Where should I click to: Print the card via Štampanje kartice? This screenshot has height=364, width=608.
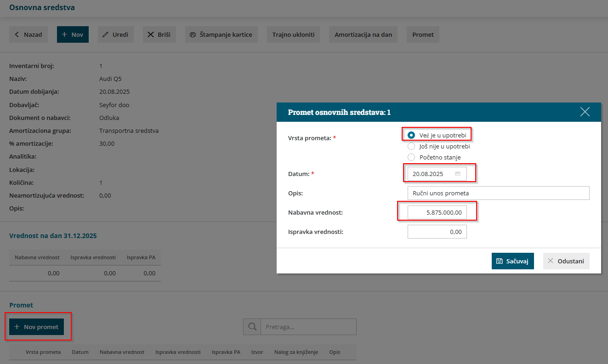click(x=222, y=34)
